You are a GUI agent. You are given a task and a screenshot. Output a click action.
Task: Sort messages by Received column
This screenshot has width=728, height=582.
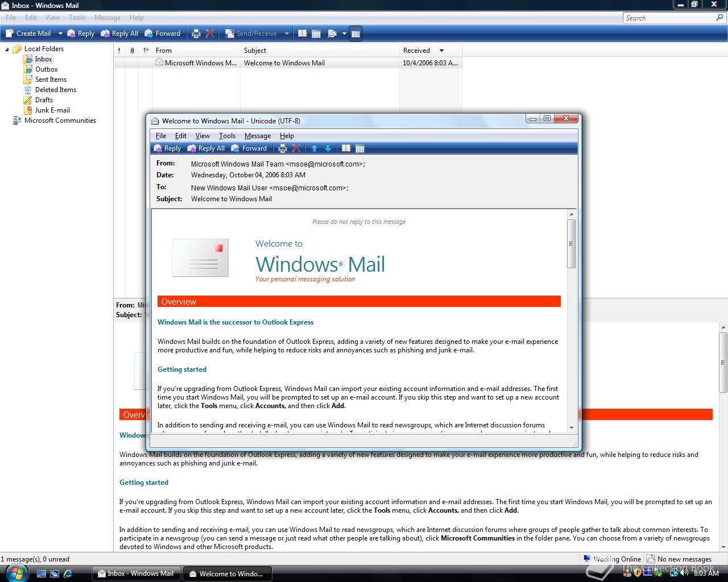point(431,51)
